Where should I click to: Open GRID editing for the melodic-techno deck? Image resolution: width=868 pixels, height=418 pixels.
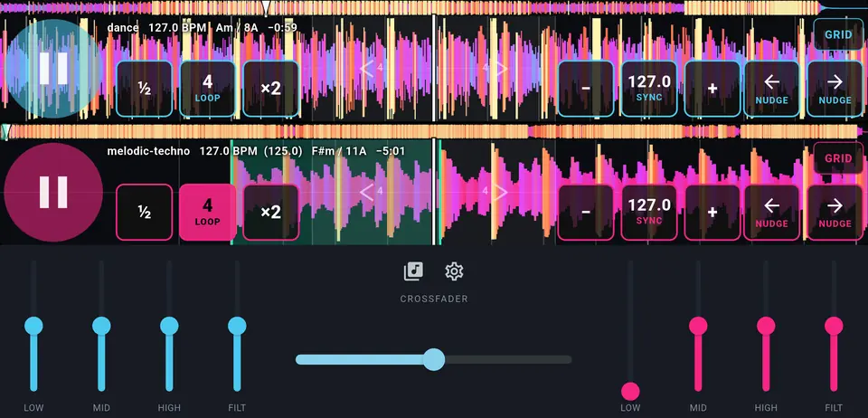pyautogui.click(x=838, y=157)
